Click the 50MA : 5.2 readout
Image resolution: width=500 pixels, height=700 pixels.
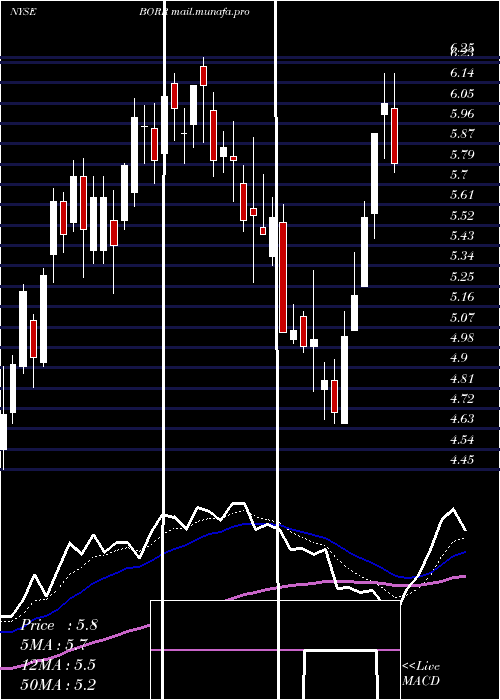[x=58, y=684]
